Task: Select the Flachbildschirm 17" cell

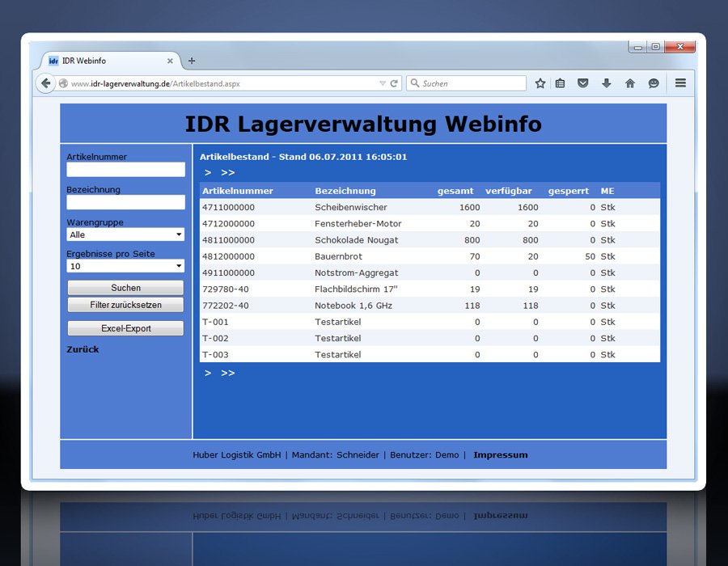Action: [356, 289]
